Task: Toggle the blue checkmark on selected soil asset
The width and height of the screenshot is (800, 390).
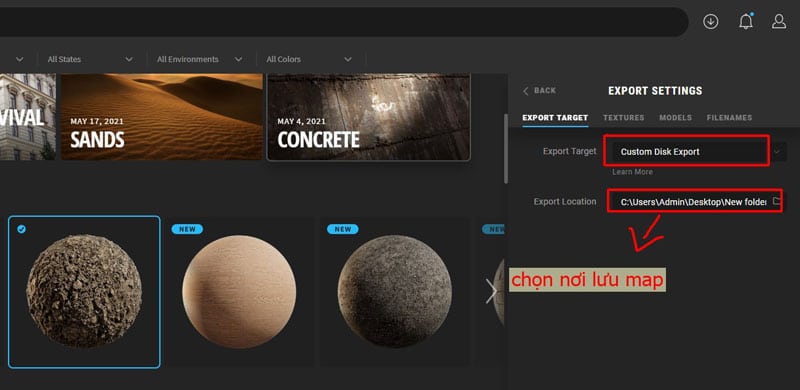Action: tap(21, 229)
